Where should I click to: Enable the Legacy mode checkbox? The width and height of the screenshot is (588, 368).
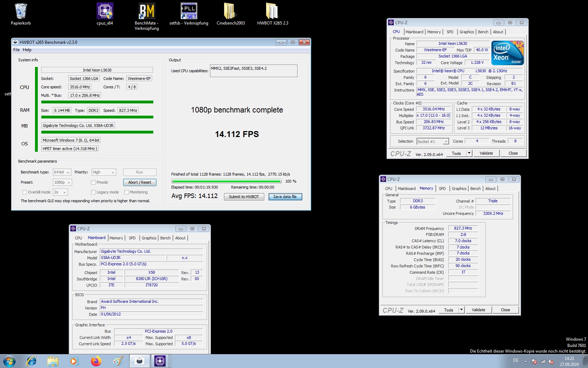[93, 192]
